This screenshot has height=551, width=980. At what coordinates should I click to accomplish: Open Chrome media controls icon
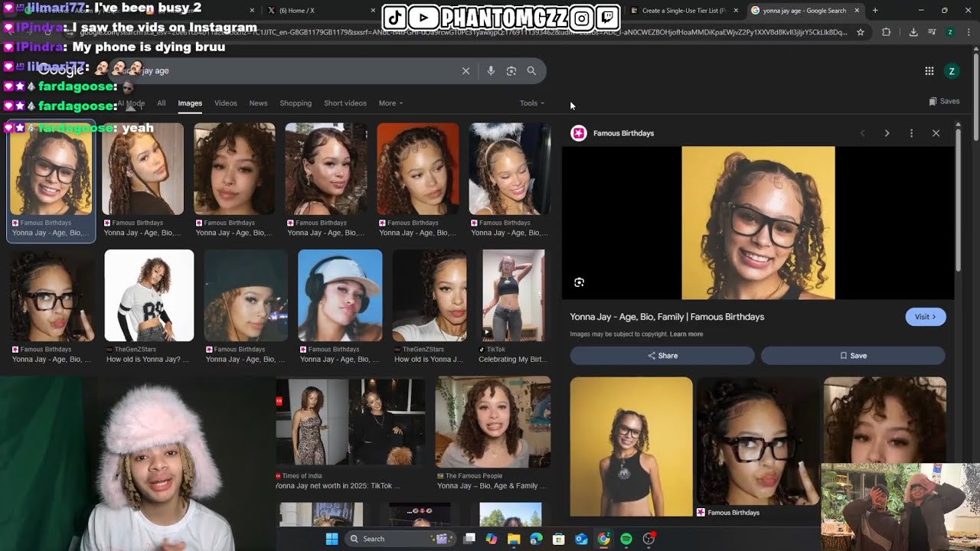coord(932,32)
